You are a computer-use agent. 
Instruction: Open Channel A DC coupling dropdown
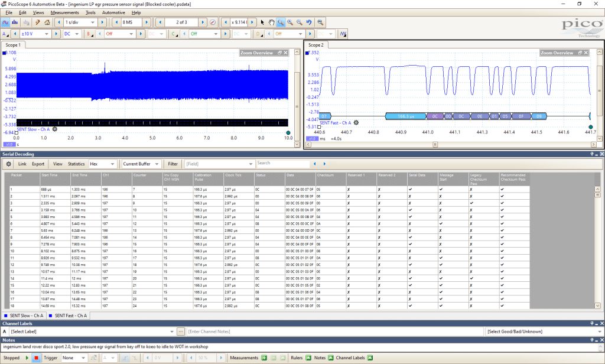coord(77,34)
